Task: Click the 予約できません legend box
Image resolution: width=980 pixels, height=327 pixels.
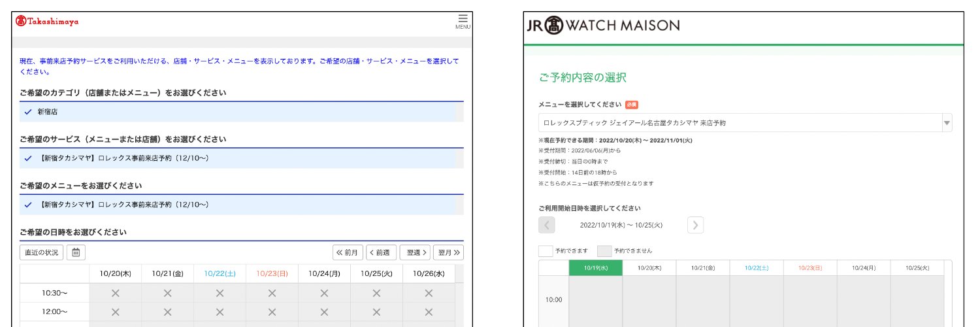Action: [x=605, y=250]
